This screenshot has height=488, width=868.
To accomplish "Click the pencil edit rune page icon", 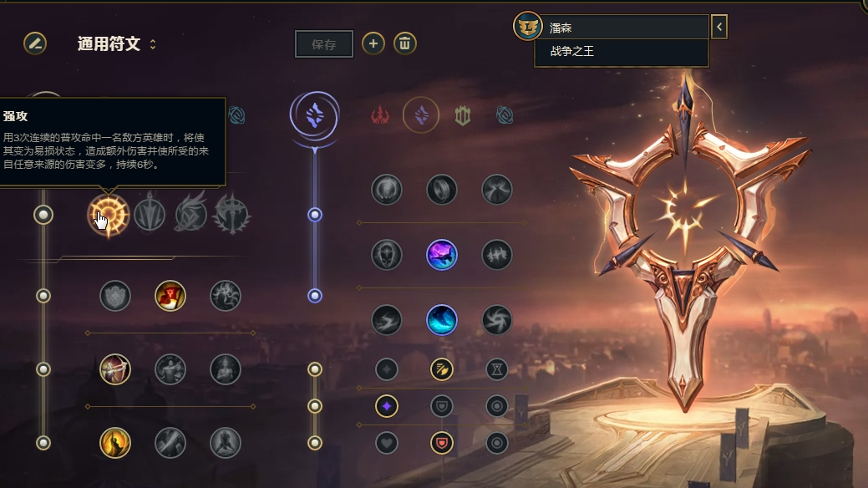I will coord(35,43).
